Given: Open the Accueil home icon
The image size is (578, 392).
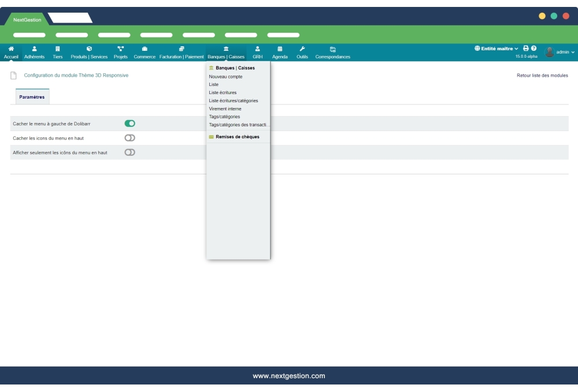Looking at the screenshot, I should (x=11, y=49).
